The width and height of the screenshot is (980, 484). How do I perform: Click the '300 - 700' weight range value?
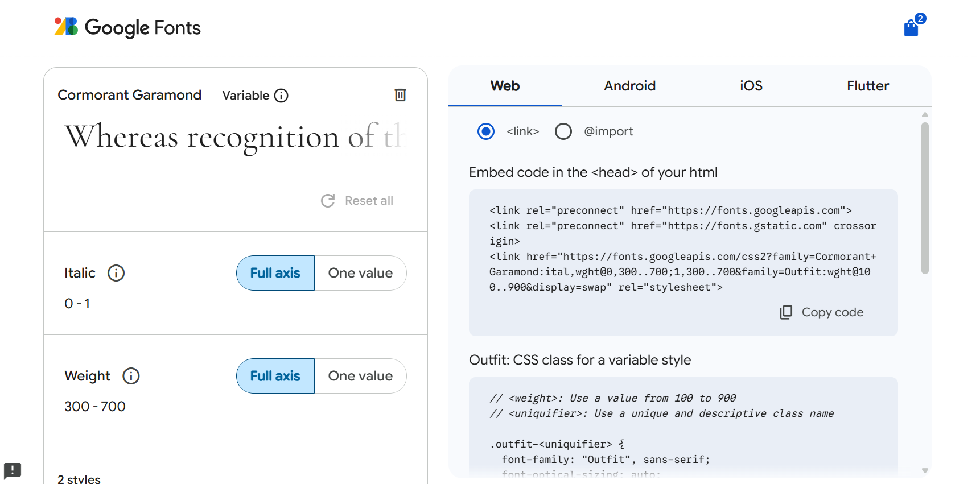pos(95,407)
